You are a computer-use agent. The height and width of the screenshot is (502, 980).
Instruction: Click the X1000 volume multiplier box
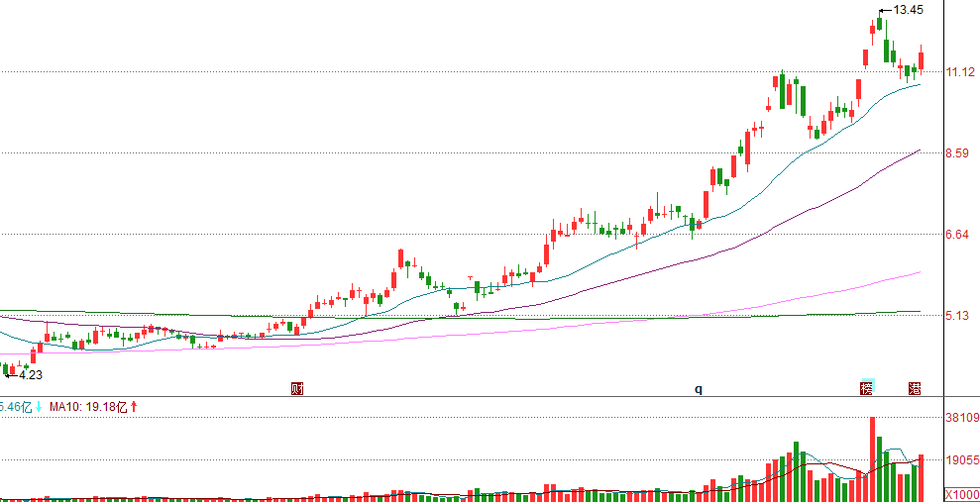[960, 494]
